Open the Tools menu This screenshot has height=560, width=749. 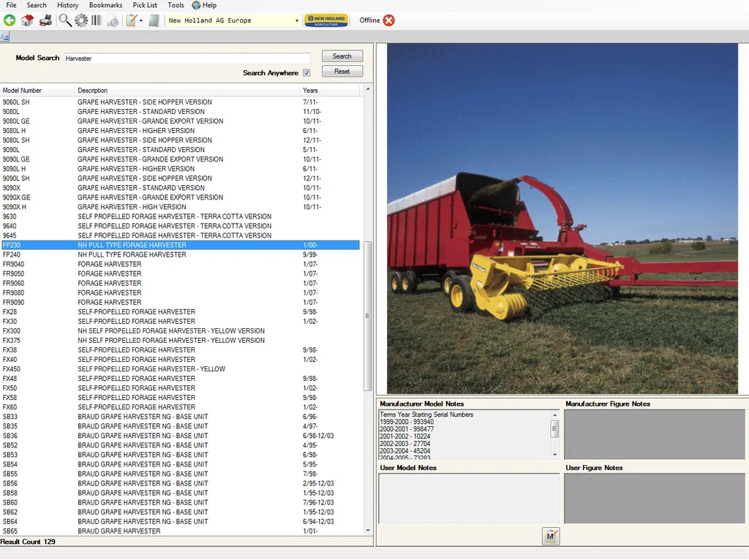[x=176, y=5]
